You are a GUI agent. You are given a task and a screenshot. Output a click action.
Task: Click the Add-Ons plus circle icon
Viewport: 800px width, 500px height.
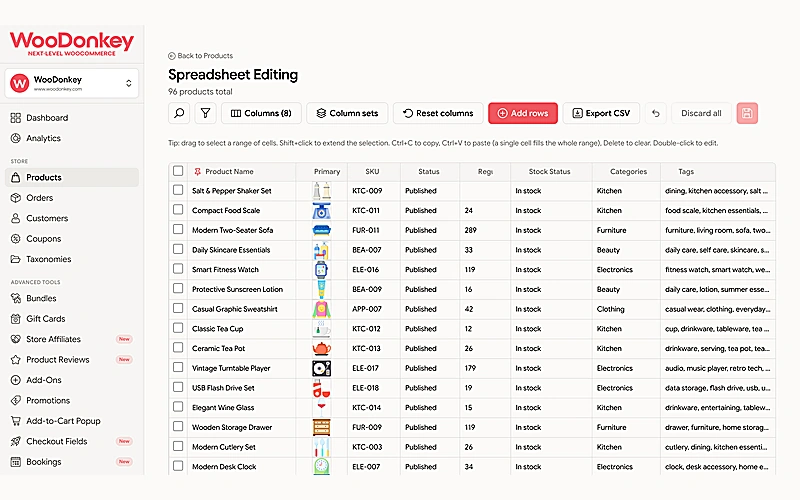16,380
